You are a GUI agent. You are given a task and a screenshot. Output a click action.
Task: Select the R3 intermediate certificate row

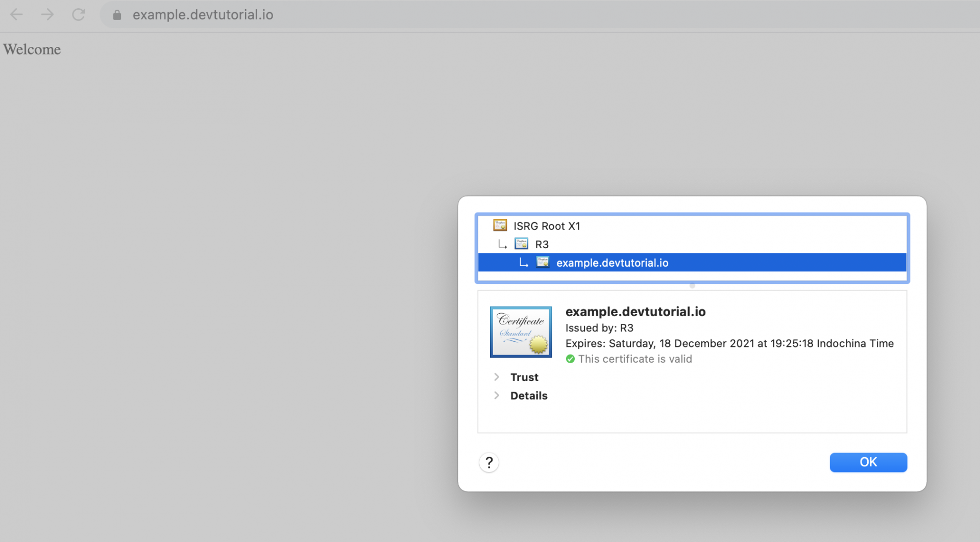tap(692, 244)
